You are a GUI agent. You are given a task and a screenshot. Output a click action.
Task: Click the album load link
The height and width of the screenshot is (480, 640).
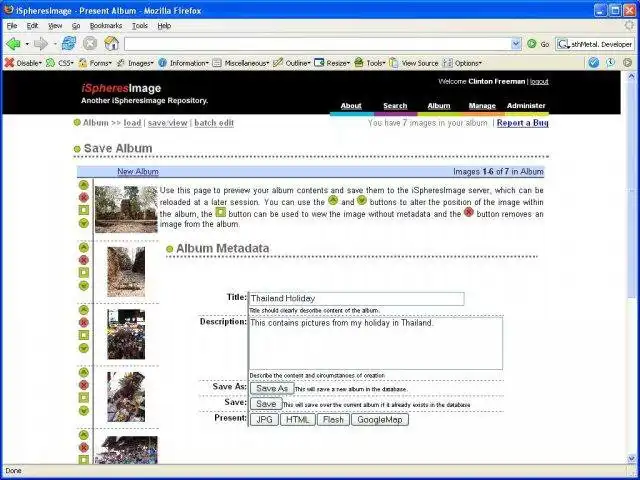point(132,123)
